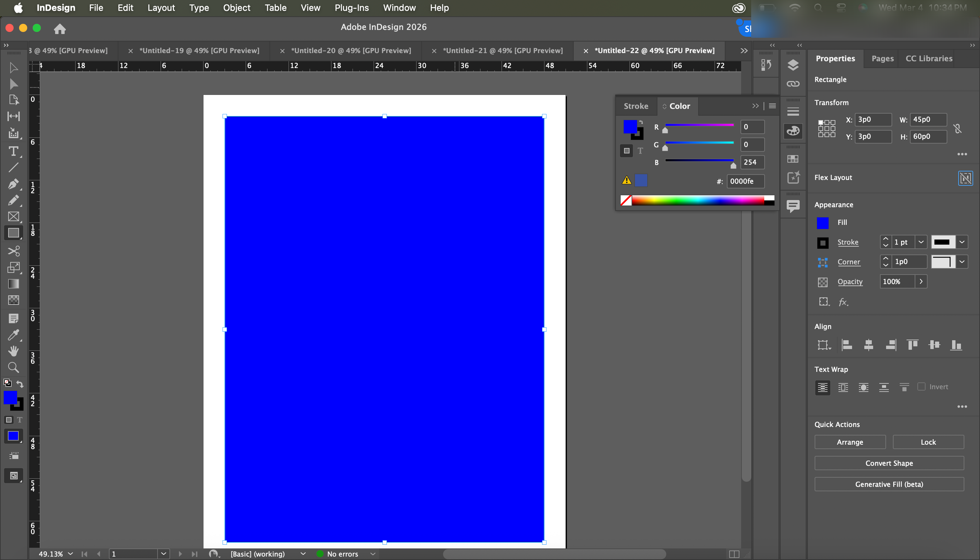Select the Gradient Swatch tool
The height and width of the screenshot is (560, 980).
pyautogui.click(x=14, y=283)
